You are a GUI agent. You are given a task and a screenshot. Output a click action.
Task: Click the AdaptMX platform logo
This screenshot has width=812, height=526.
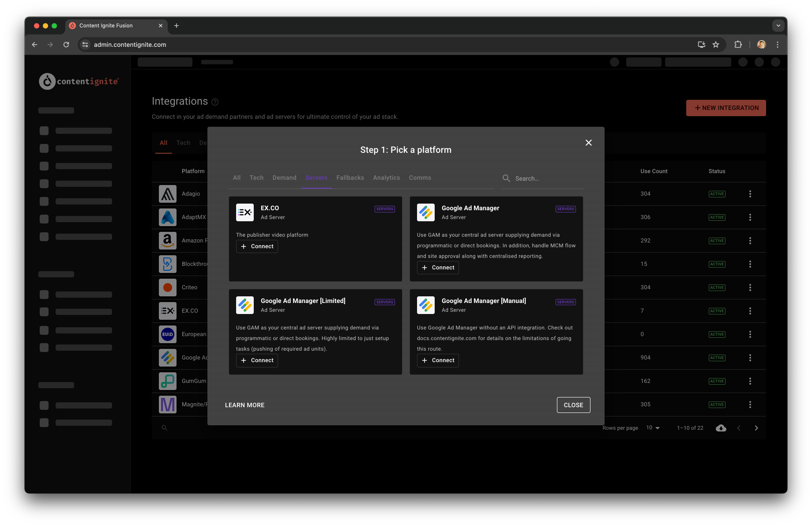click(x=168, y=217)
